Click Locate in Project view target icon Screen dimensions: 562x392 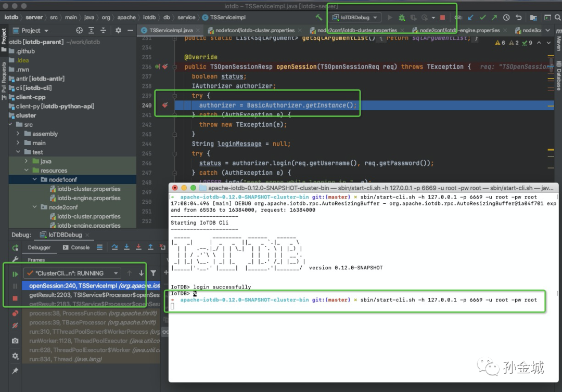click(x=79, y=31)
